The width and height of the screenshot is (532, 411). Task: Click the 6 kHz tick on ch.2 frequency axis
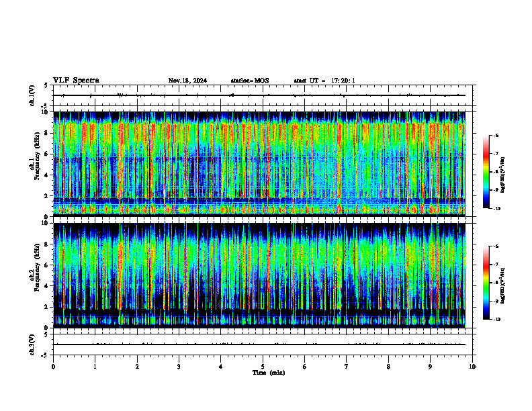47,265
